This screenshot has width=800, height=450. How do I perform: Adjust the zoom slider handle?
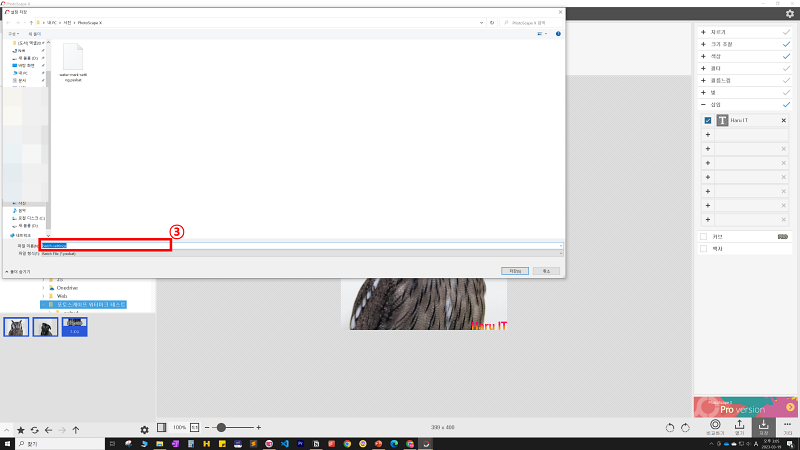[221, 428]
